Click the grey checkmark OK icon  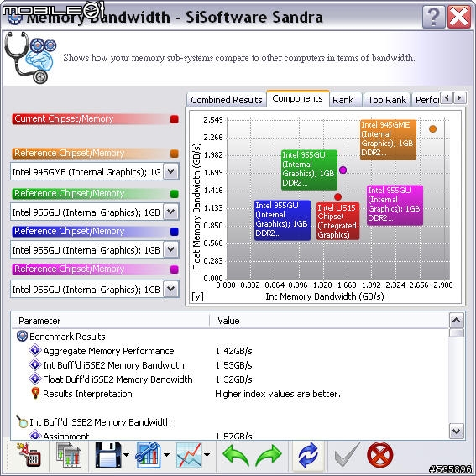[x=347, y=454]
